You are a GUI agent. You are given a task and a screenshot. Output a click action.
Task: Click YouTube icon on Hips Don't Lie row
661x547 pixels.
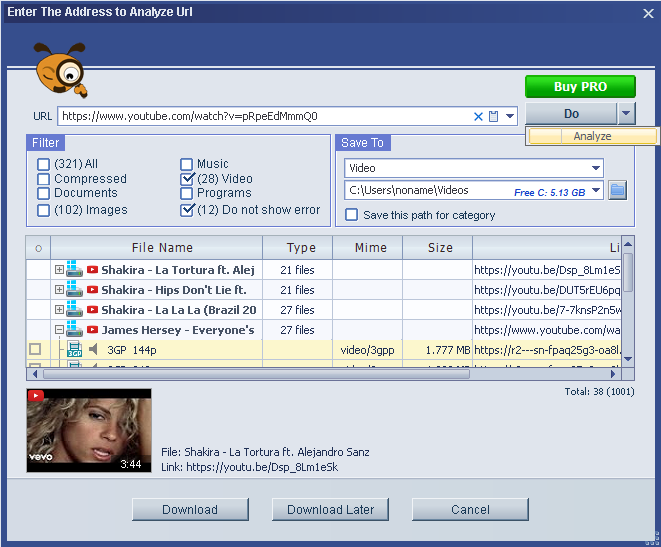(92, 290)
